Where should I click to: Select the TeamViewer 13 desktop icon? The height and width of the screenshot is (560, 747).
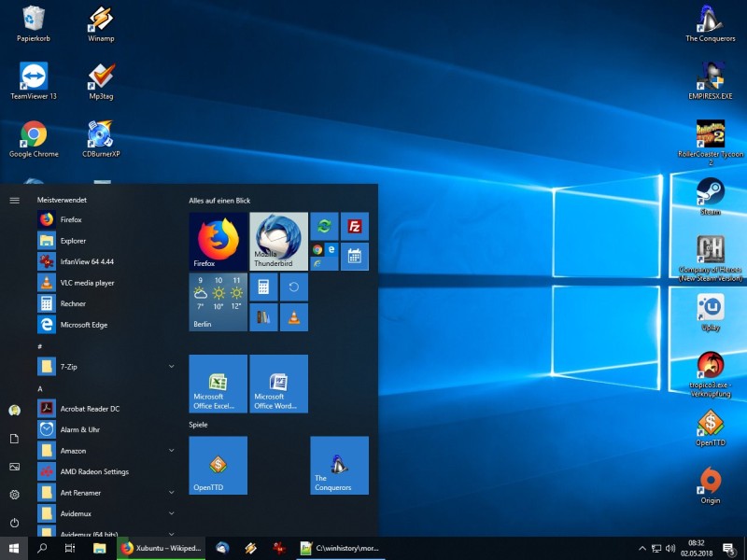pos(34,81)
